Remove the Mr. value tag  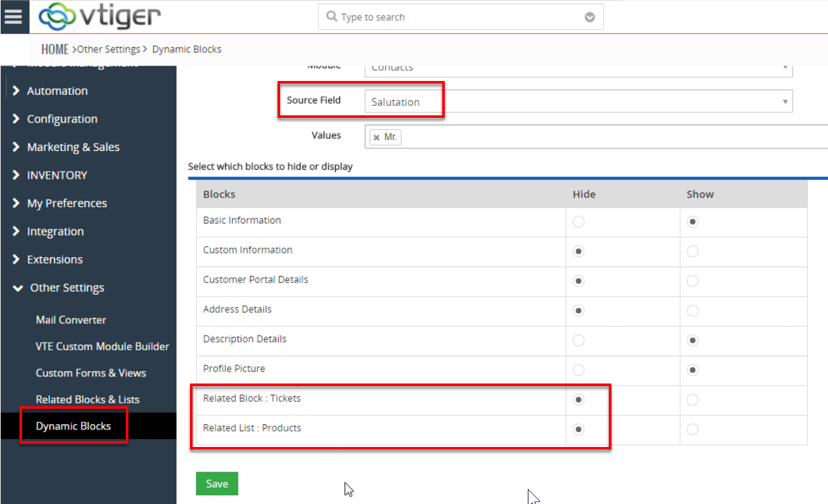pyautogui.click(x=376, y=137)
